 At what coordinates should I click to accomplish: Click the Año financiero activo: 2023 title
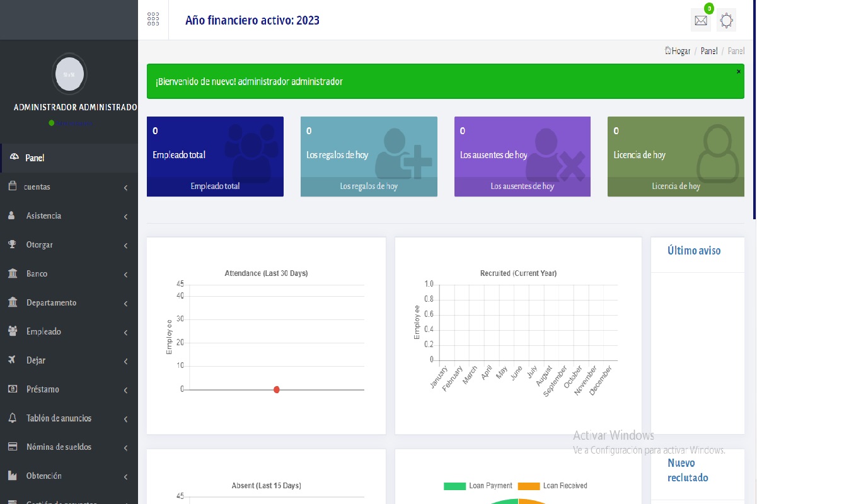point(252,20)
